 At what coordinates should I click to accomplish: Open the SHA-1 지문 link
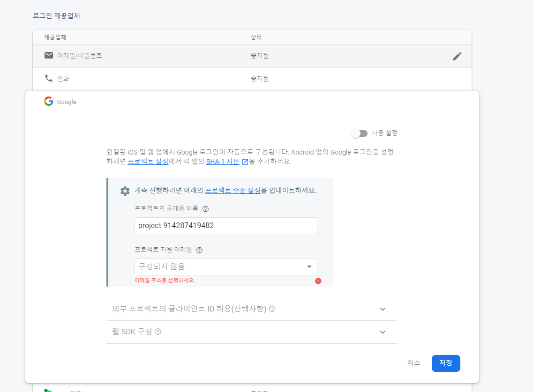[223, 162]
